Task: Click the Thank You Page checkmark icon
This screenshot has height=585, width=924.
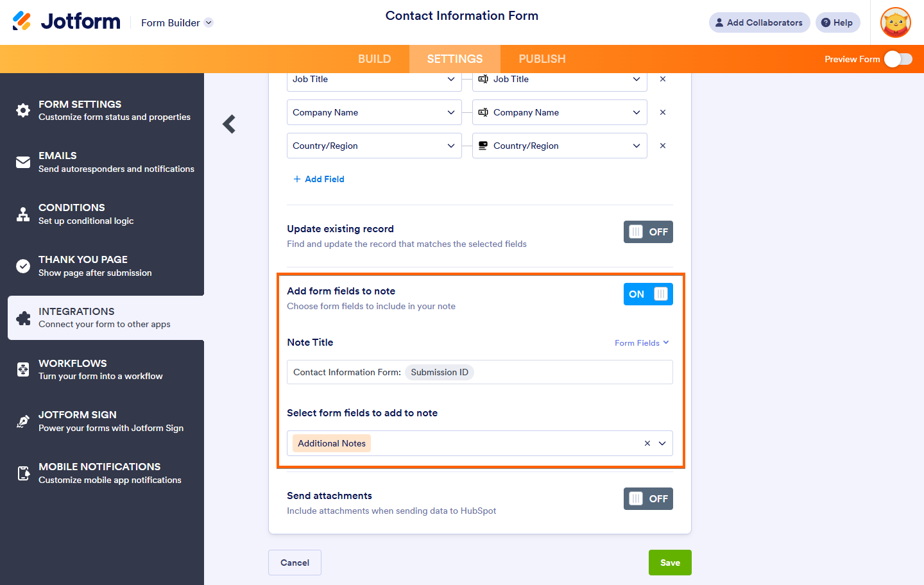Action: (23, 266)
